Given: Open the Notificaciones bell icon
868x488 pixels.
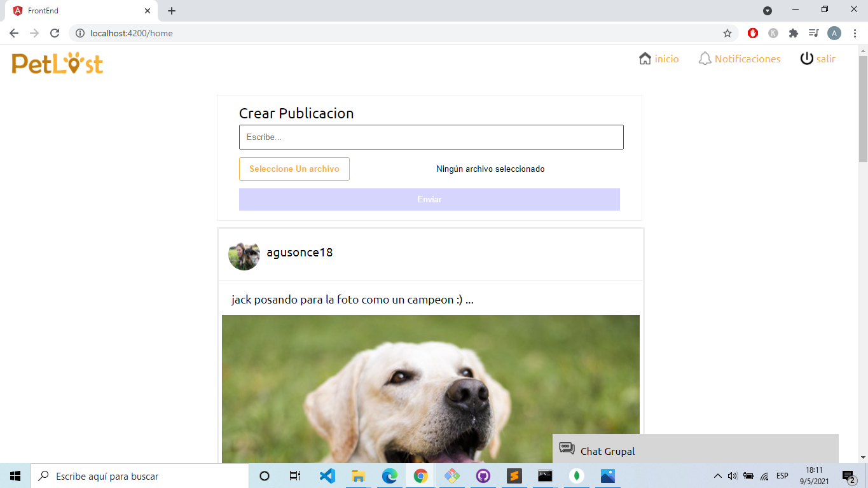Looking at the screenshot, I should [x=705, y=59].
